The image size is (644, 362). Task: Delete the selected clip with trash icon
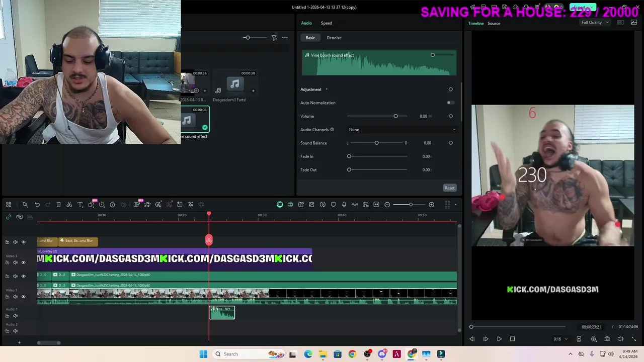tap(58, 205)
